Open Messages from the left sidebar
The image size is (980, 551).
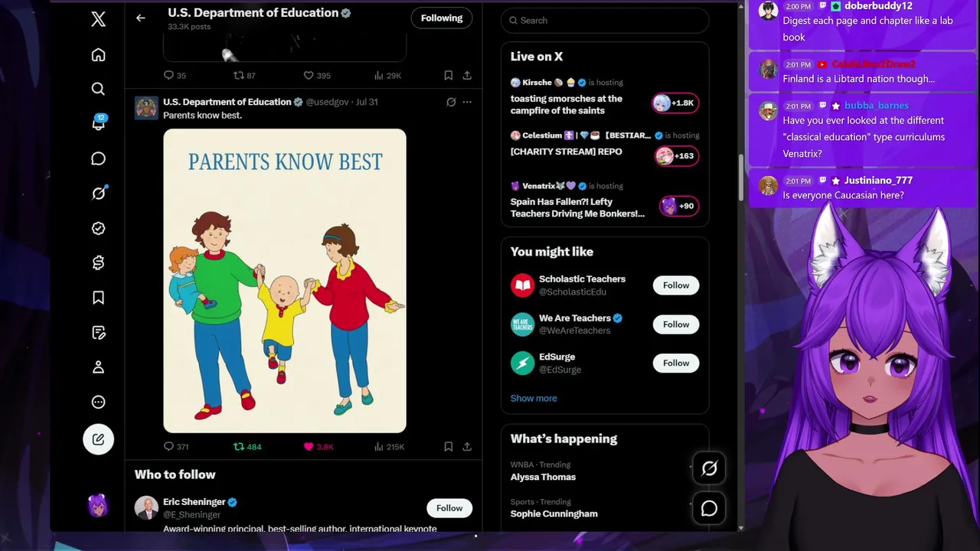(x=98, y=158)
